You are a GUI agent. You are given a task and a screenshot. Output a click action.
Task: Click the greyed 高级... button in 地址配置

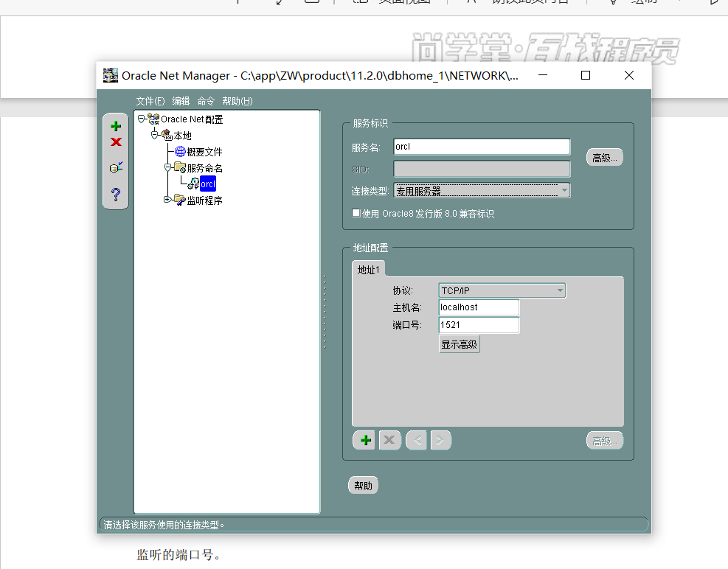[x=605, y=441]
